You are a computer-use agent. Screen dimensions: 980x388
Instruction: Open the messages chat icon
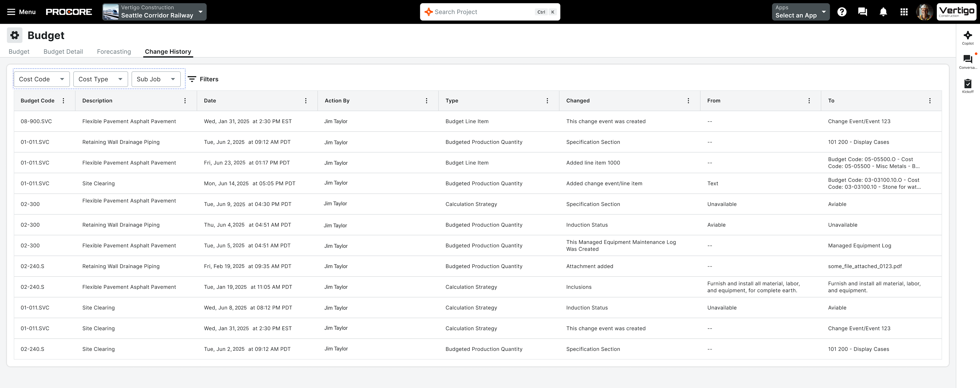862,12
